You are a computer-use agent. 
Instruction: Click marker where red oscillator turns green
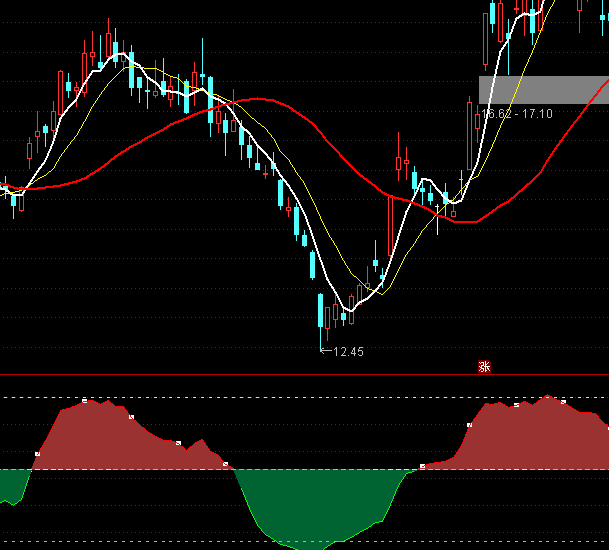(226, 465)
